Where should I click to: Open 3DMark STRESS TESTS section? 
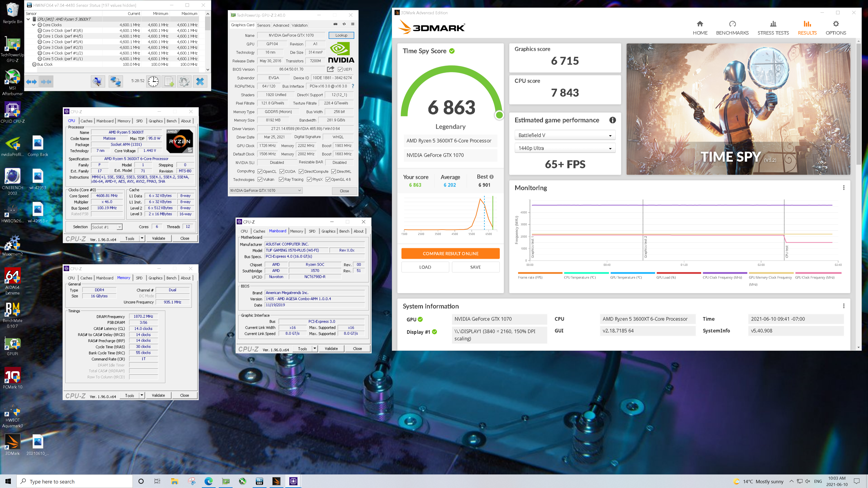(773, 28)
